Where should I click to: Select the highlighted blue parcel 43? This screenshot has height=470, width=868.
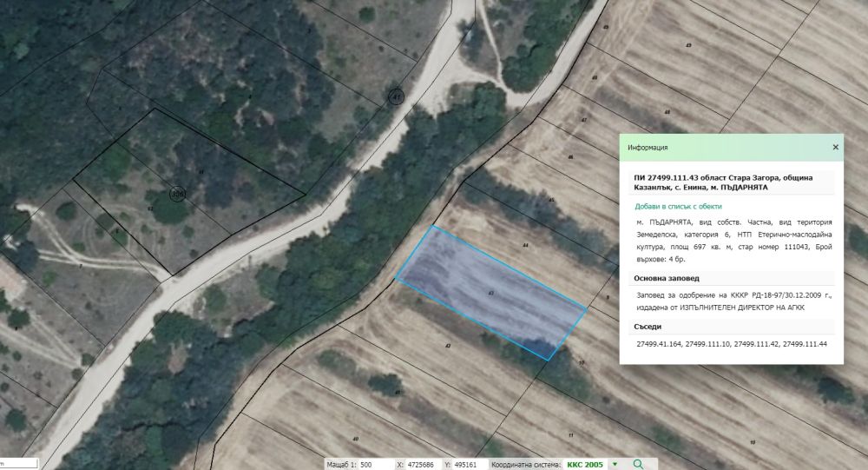coord(491,294)
